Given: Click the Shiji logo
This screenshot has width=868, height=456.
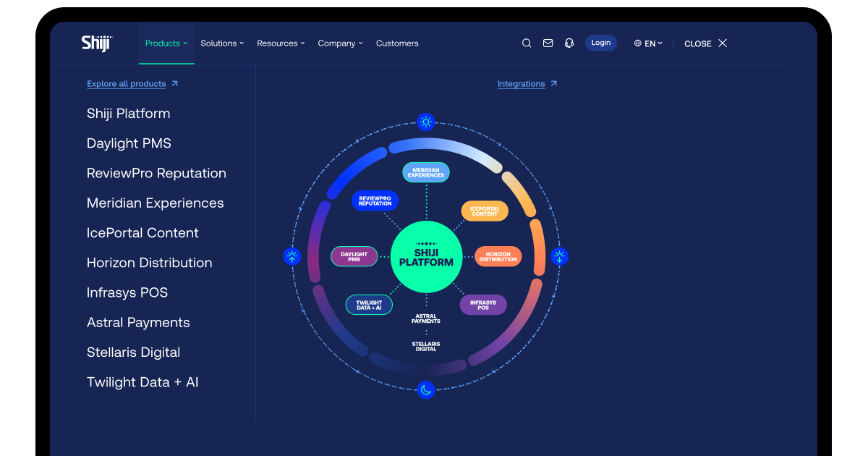Looking at the screenshot, I should pos(97,43).
